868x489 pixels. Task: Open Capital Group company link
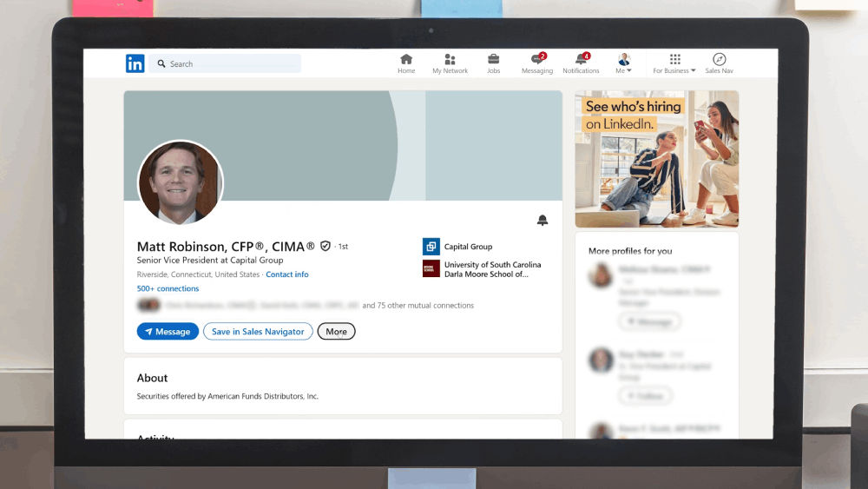click(468, 247)
